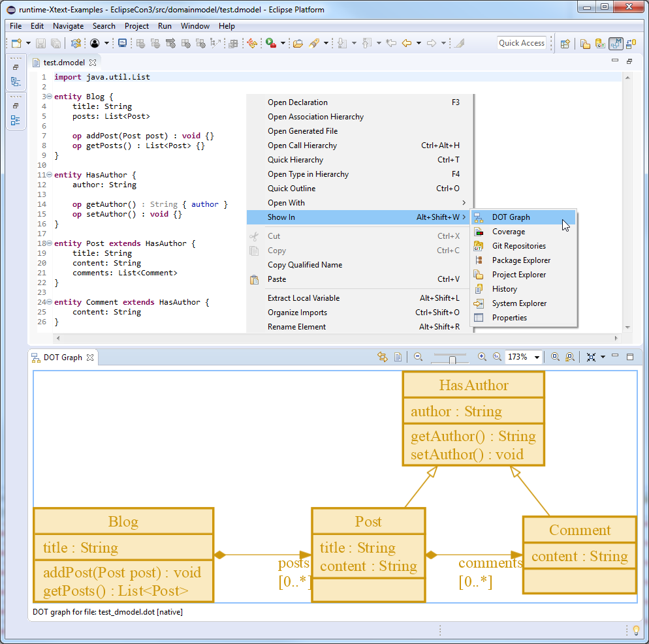Click Paste in context menu

pos(359,279)
